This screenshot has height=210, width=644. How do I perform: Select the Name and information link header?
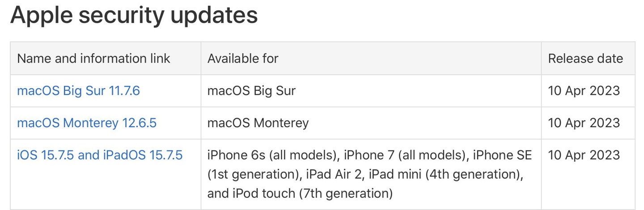click(x=93, y=58)
